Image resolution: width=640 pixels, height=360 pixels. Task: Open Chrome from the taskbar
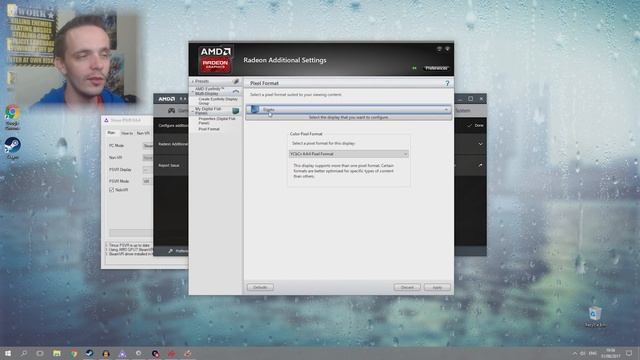pos(73,353)
